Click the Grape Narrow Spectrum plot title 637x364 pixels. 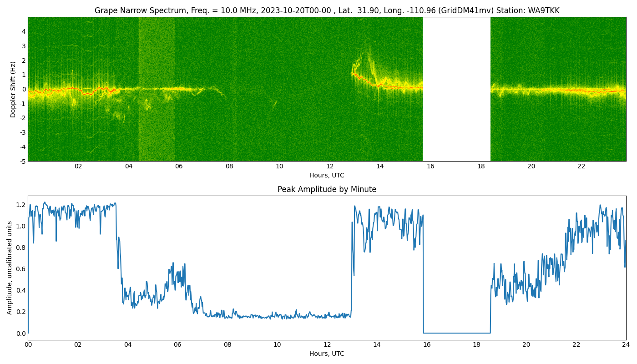[x=327, y=10]
